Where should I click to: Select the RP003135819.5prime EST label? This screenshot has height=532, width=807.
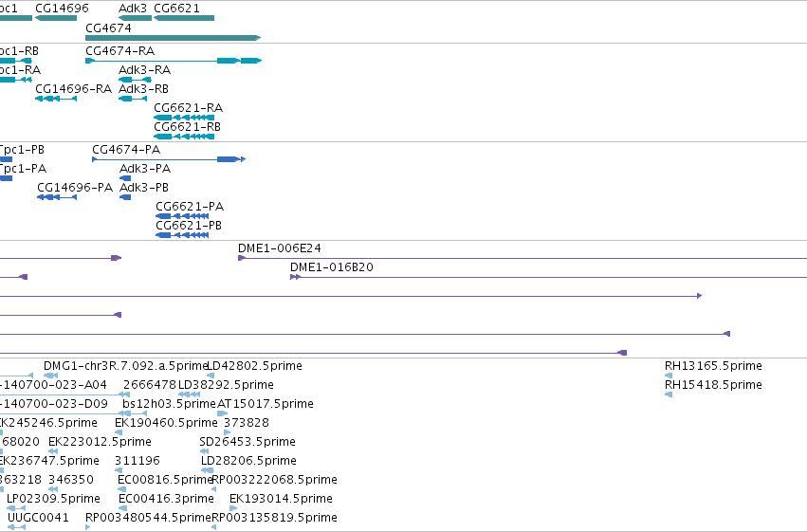click(275, 519)
